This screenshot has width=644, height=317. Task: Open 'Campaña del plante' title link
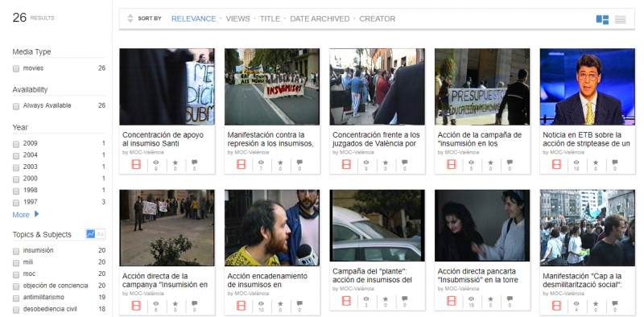[372, 275]
